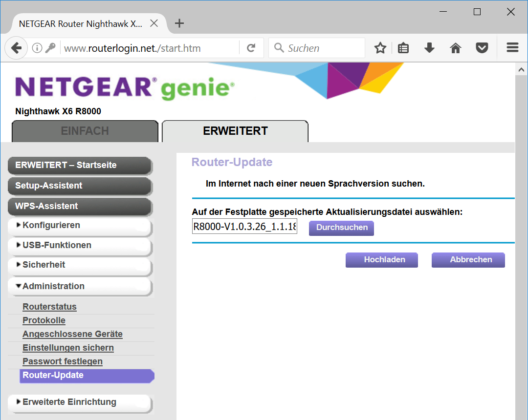
Task: Reload the page with the refresh icon
Action: coord(251,48)
